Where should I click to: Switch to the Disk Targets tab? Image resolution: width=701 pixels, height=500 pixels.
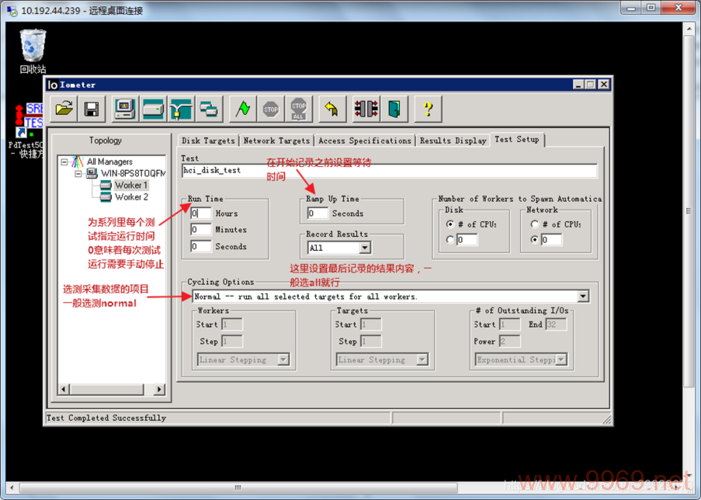pyautogui.click(x=208, y=141)
